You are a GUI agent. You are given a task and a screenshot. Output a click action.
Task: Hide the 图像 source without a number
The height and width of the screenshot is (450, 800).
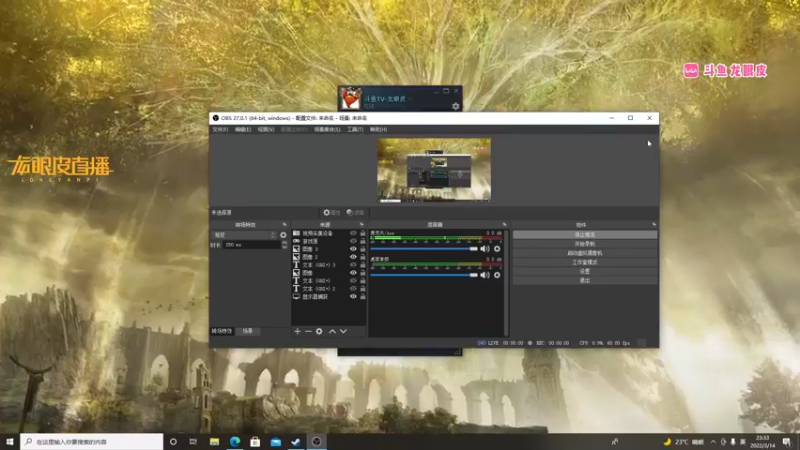point(353,272)
